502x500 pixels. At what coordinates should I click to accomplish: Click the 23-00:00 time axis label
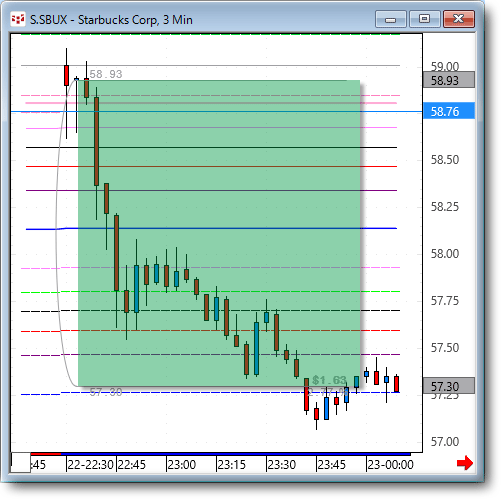click(x=390, y=464)
